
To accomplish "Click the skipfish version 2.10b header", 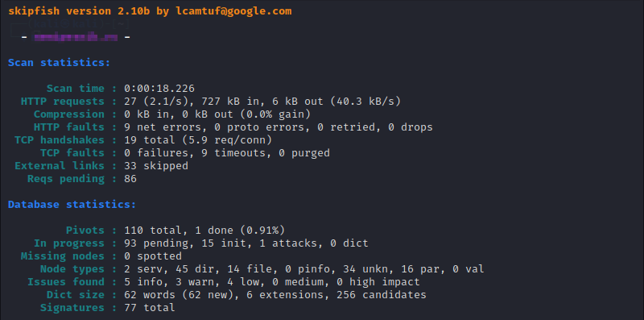I will tap(79, 11).
